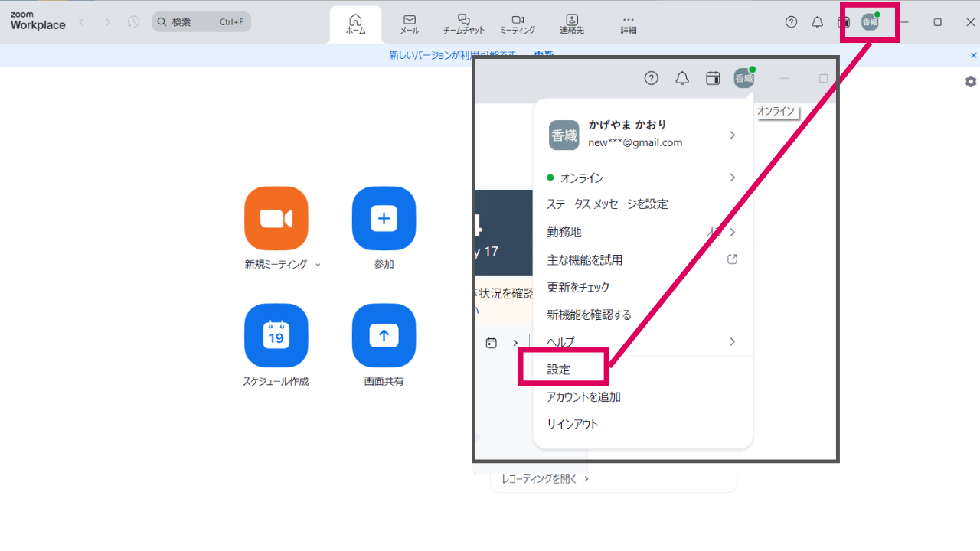This screenshot has width=980, height=551.
Task: Expand the New Meeting dropdown arrow
Action: coord(318,265)
